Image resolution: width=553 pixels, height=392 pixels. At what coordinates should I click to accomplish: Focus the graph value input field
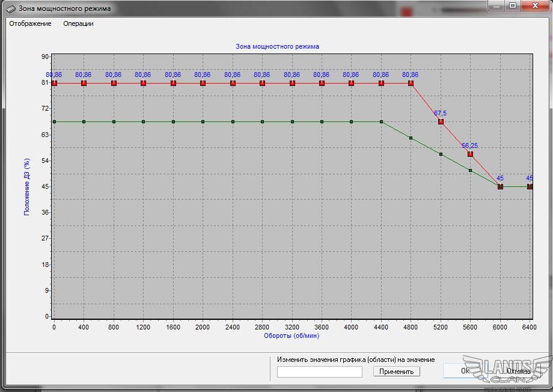click(319, 372)
